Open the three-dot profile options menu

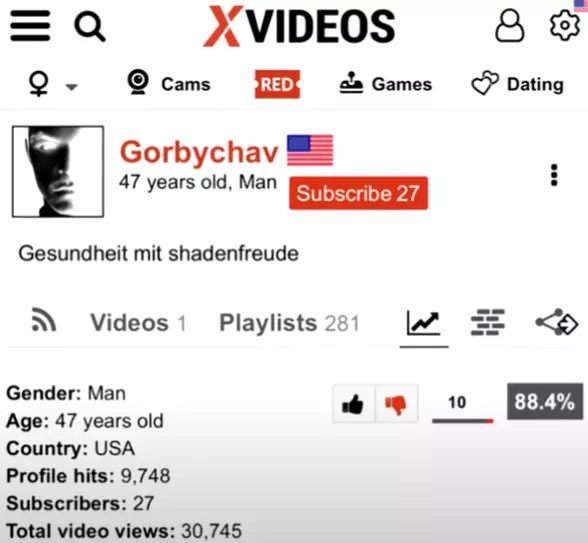(554, 175)
